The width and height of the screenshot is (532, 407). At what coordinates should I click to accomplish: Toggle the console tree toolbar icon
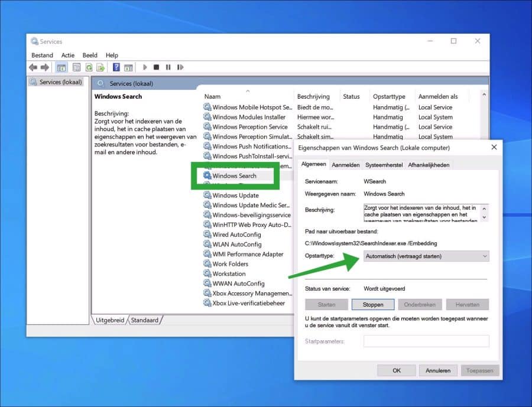[x=61, y=67]
